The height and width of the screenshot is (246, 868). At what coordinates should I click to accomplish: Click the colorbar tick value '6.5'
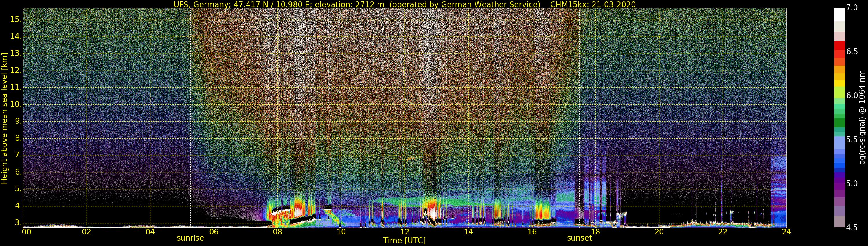(852, 52)
